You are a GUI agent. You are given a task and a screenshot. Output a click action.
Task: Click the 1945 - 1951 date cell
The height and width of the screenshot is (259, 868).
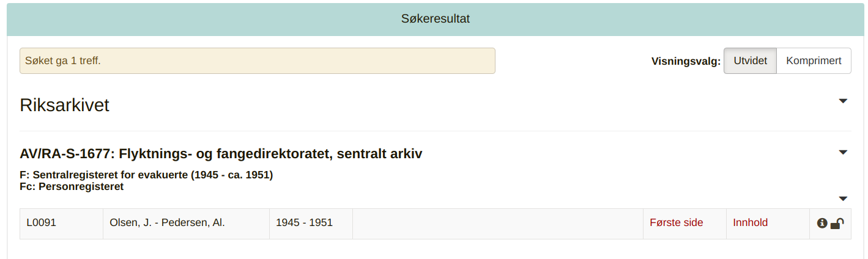coord(304,223)
